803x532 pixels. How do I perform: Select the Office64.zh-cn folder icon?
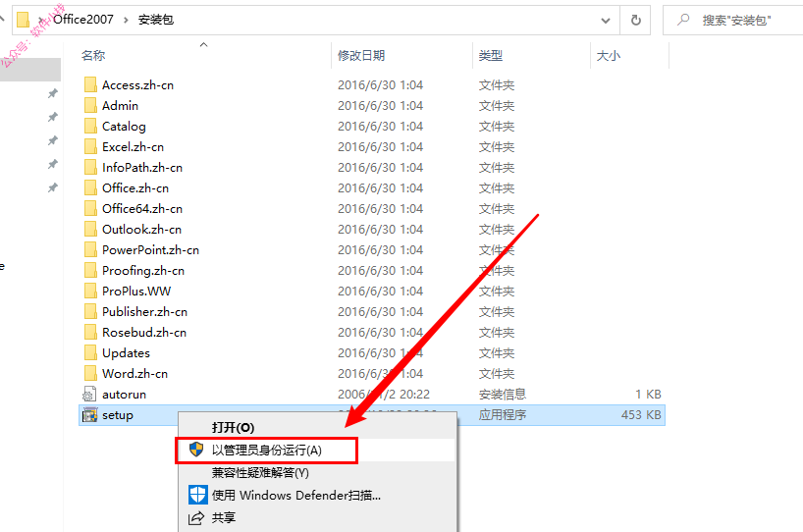click(x=90, y=208)
